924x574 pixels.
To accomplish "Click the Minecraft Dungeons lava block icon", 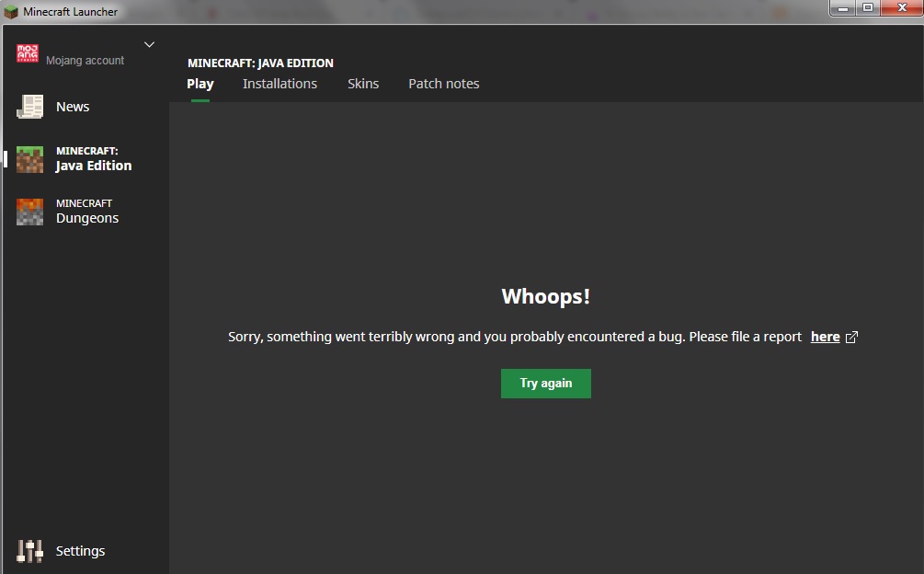I will 29,212.
